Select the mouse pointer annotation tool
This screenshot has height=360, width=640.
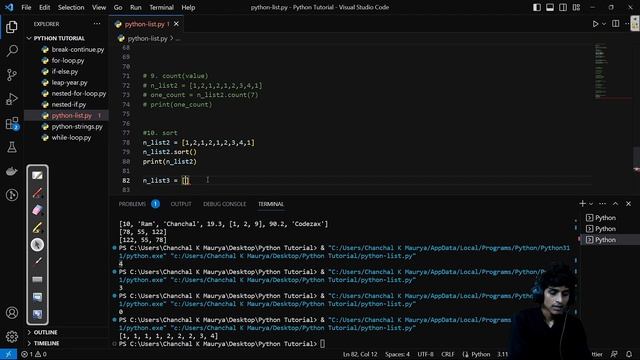coord(37,245)
